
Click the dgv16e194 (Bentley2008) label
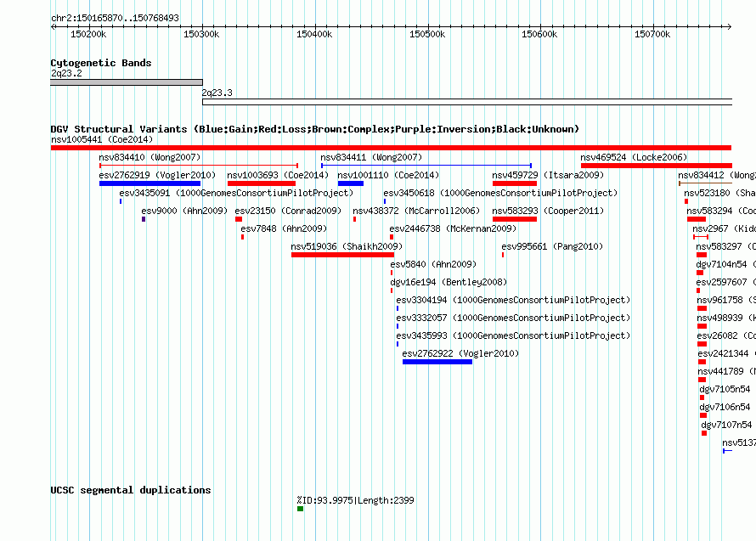[x=449, y=282]
